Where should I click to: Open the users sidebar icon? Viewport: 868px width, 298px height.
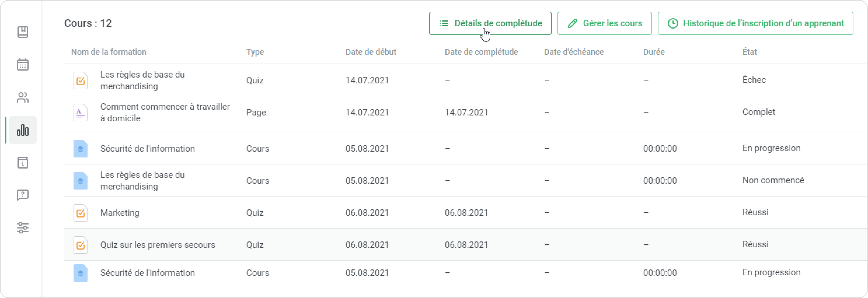pos(22,97)
